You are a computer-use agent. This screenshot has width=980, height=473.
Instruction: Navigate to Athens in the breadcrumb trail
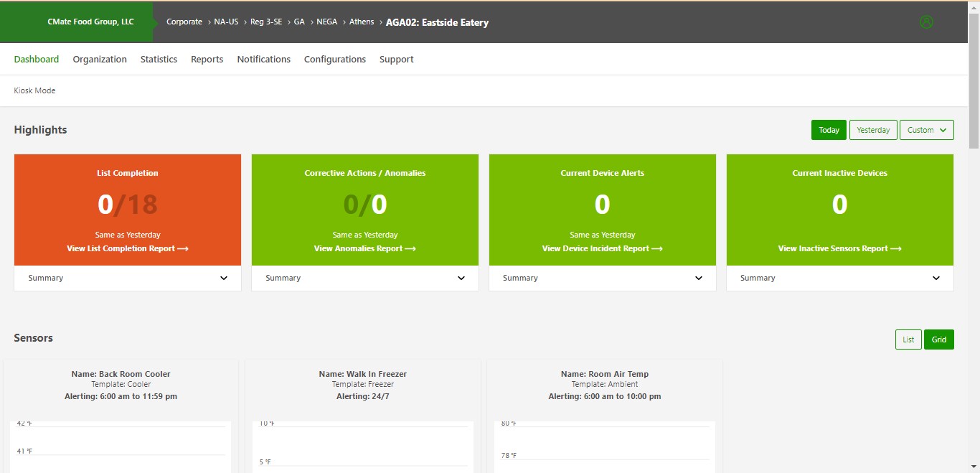tap(362, 22)
